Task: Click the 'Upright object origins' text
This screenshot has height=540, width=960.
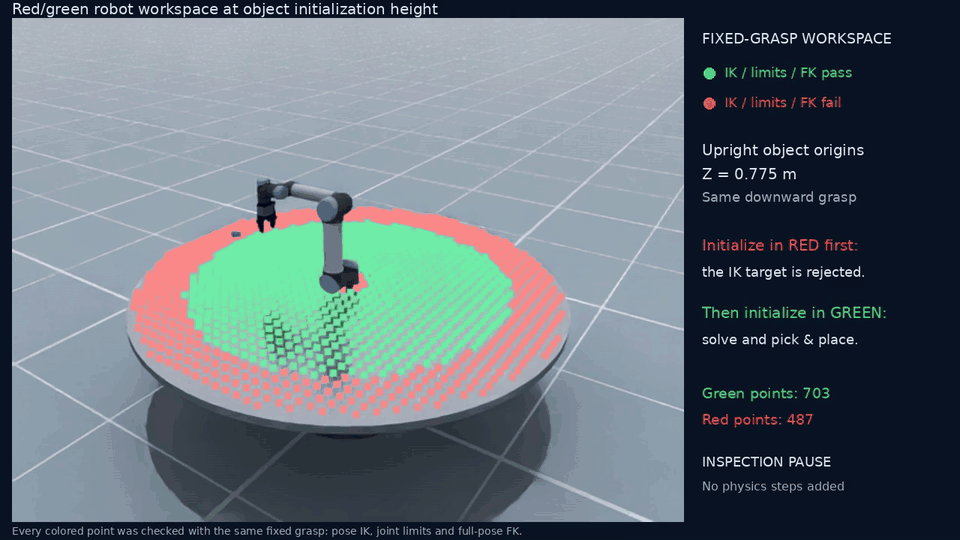Action: (782, 151)
